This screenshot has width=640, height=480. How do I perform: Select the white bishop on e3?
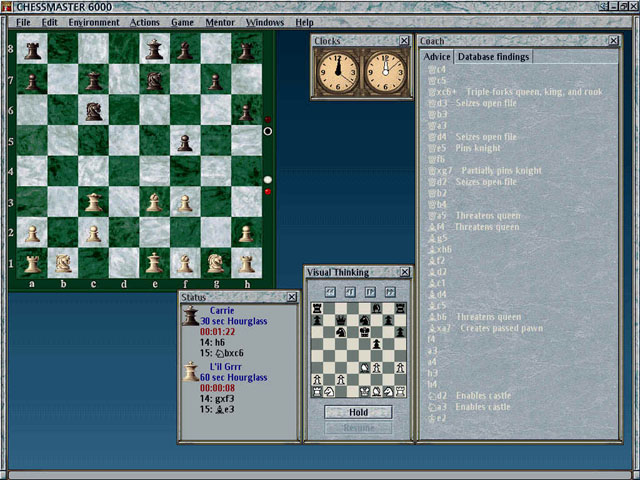[154, 202]
